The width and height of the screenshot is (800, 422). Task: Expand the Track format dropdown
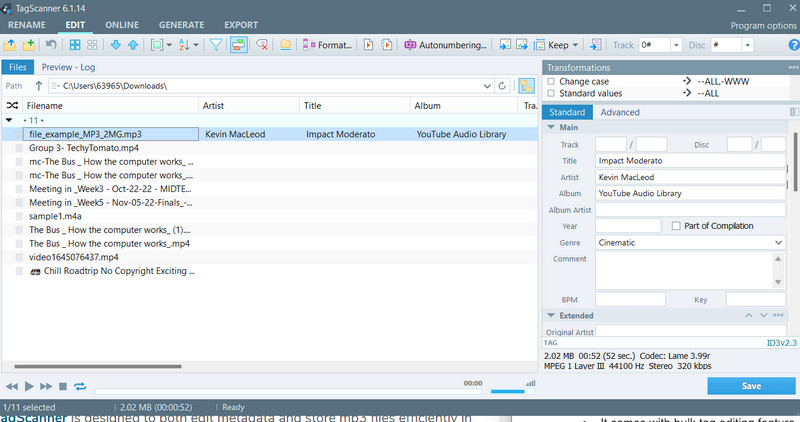pyautogui.click(x=677, y=45)
